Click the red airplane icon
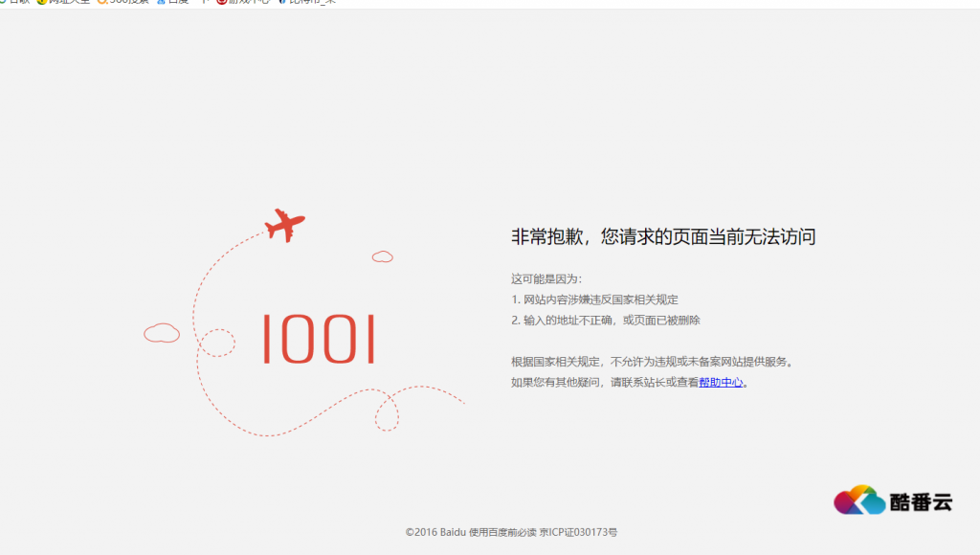 pyautogui.click(x=284, y=226)
